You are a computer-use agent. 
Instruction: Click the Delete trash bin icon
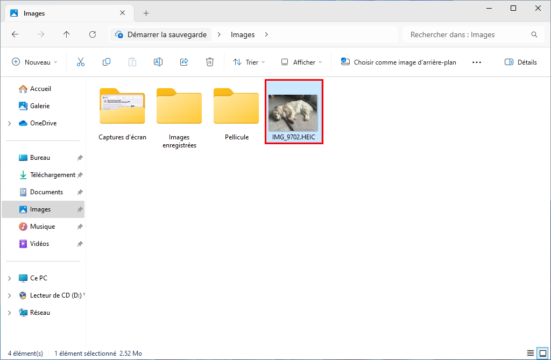(209, 62)
